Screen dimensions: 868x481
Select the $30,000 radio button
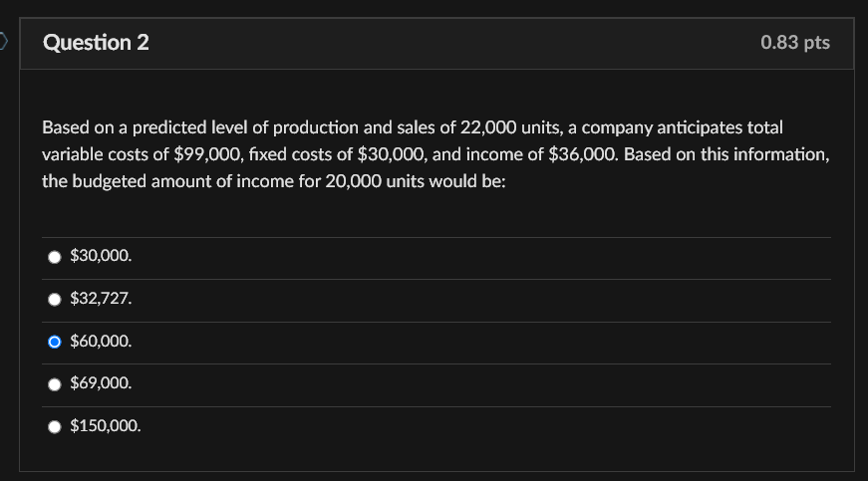click(x=54, y=257)
